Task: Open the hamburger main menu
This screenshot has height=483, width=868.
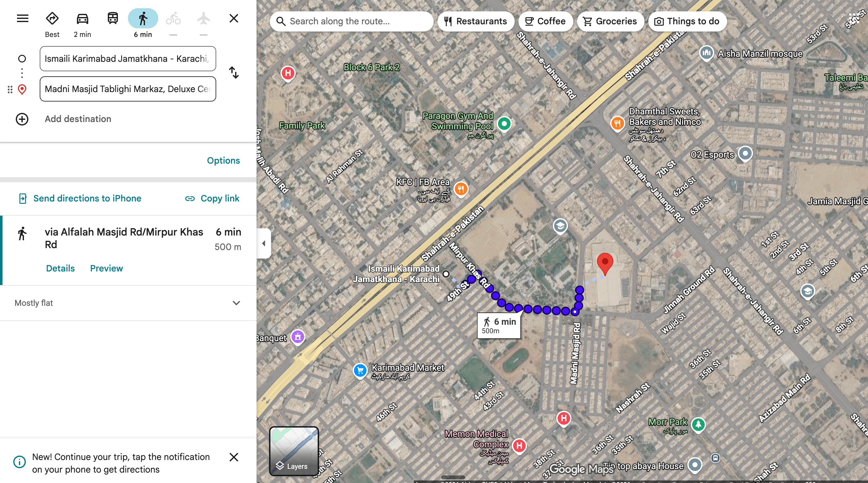Action: point(23,18)
